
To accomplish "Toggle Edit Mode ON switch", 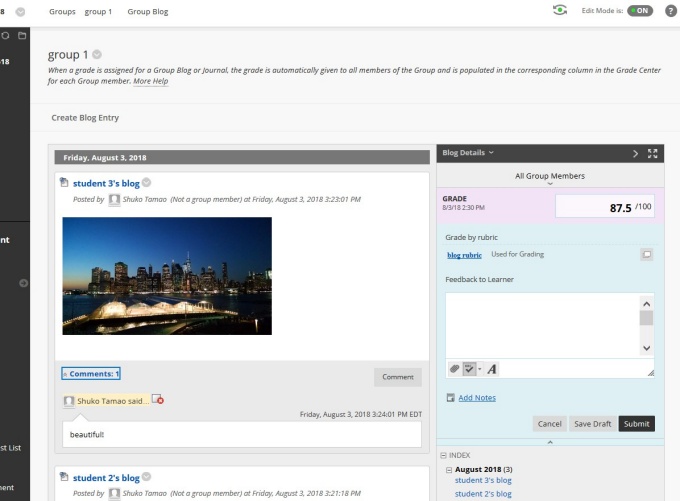I will pyautogui.click(x=640, y=11).
